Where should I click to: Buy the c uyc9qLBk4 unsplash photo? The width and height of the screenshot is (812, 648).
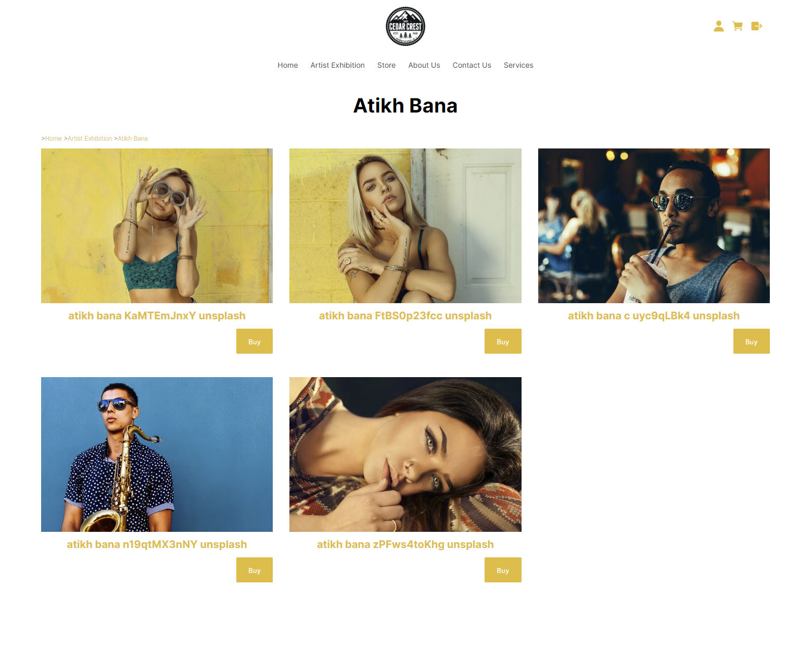[x=751, y=341]
